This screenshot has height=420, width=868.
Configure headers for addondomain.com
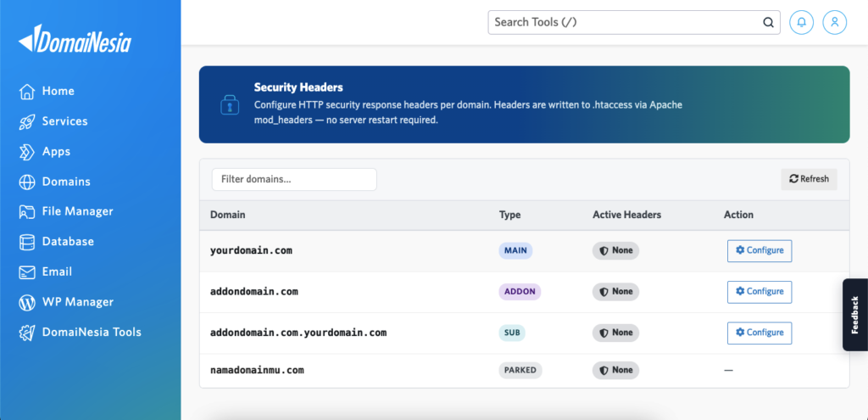point(759,291)
